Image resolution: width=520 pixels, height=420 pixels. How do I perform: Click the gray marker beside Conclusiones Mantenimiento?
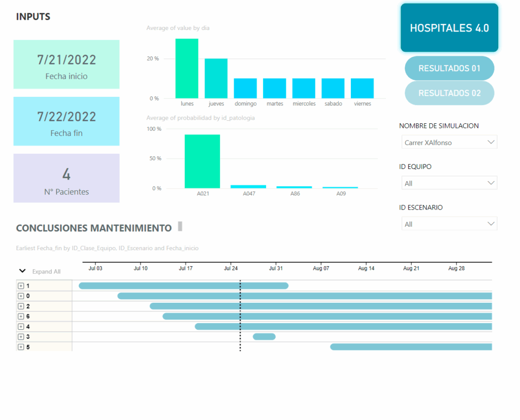[180, 227]
